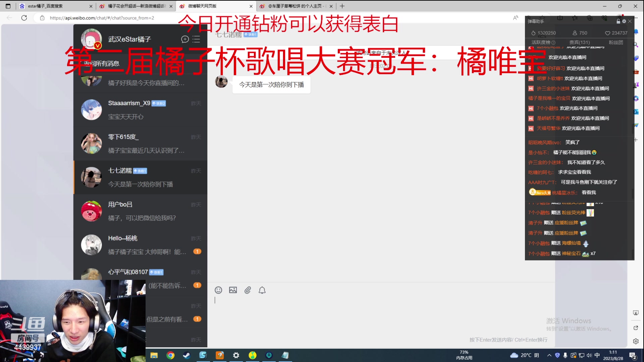This screenshot has height=362, width=644.
Task: Attach a file with the paperclip icon
Action: [x=248, y=290]
